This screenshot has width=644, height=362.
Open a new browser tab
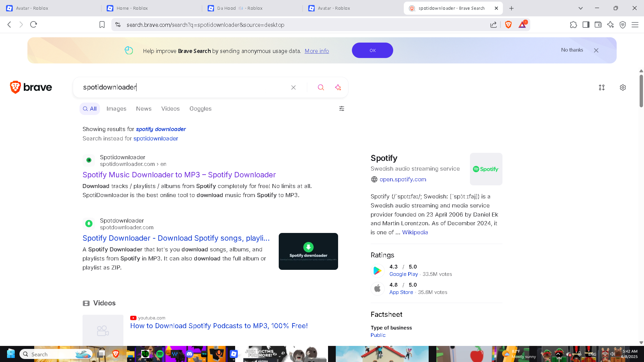coord(512,8)
